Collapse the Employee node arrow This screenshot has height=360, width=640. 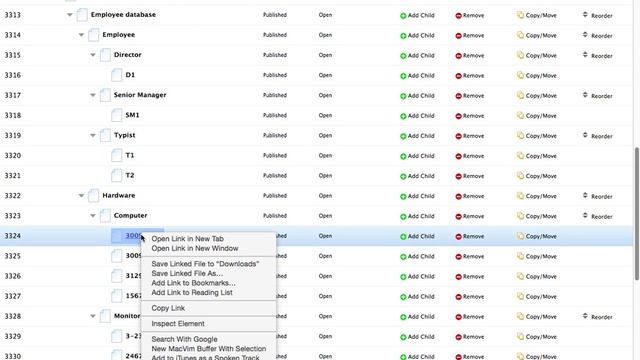81,35
